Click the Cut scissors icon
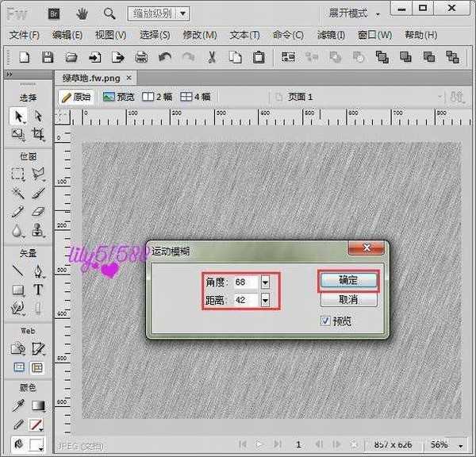The width and height of the screenshot is (476, 457). (x=212, y=57)
